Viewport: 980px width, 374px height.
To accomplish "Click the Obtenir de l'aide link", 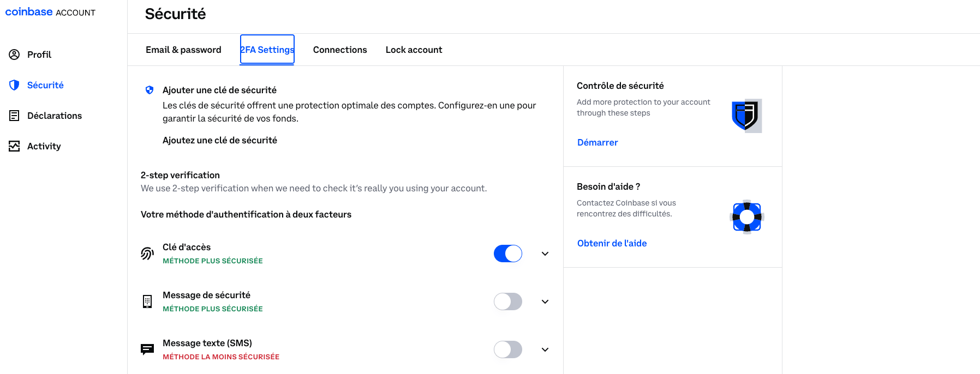I will 612,243.
